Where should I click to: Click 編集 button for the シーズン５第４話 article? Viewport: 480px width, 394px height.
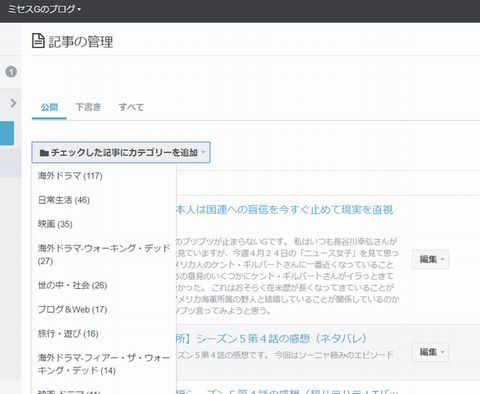pos(430,352)
